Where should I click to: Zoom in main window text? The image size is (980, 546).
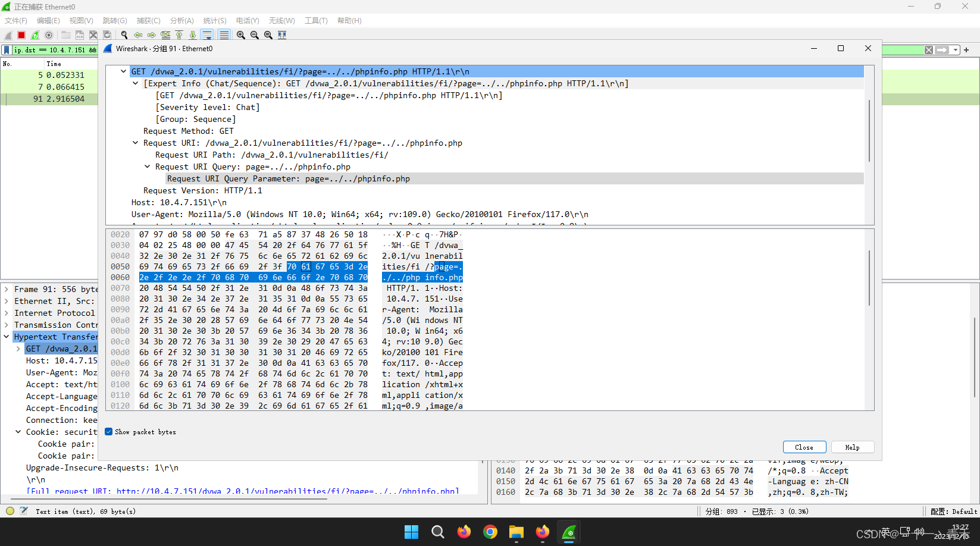pos(240,35)
